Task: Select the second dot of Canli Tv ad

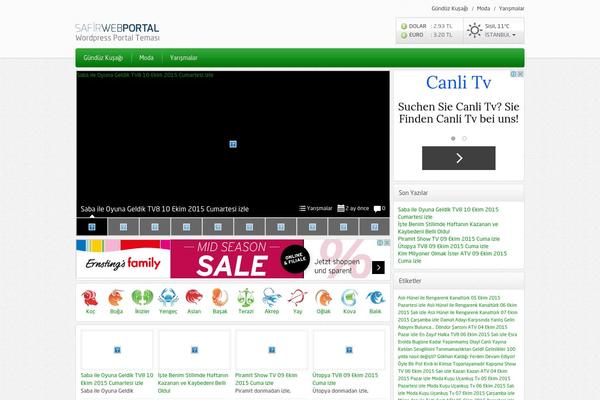Action: tap(464, 139)
